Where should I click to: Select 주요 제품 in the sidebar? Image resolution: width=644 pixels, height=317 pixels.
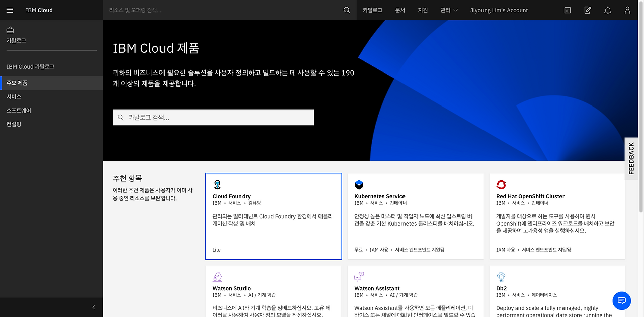51,83
